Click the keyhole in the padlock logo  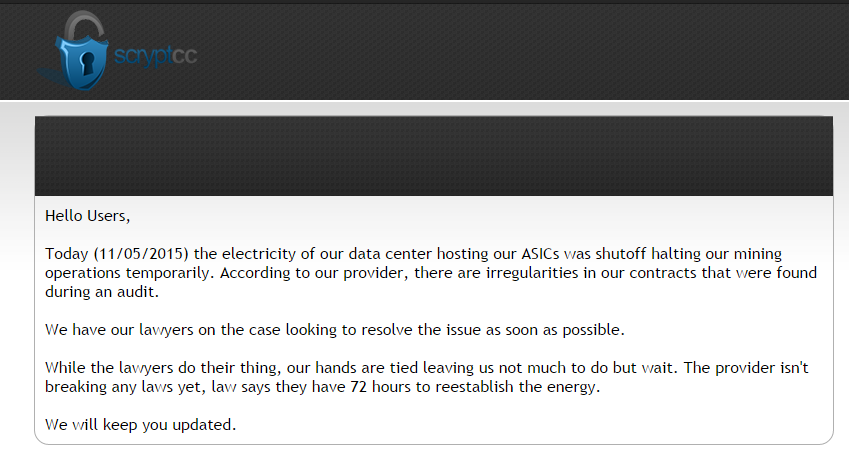tap(86, 63)
